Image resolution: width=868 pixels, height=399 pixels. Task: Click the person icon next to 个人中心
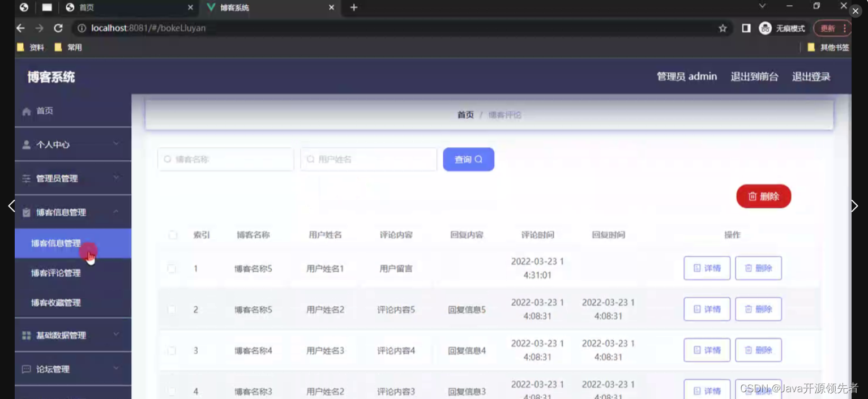point(26,144)
